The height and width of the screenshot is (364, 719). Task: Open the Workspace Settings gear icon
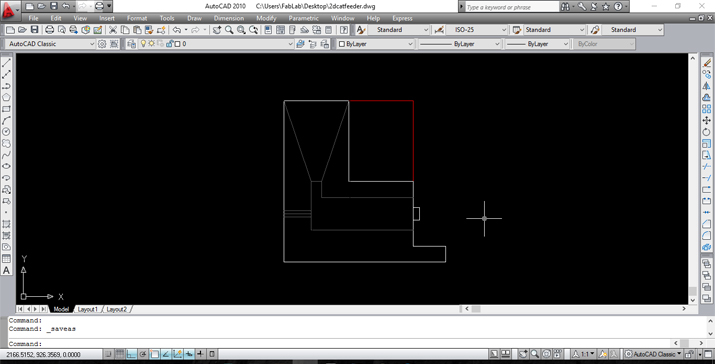pyautogui.click(x=102, y=44)
